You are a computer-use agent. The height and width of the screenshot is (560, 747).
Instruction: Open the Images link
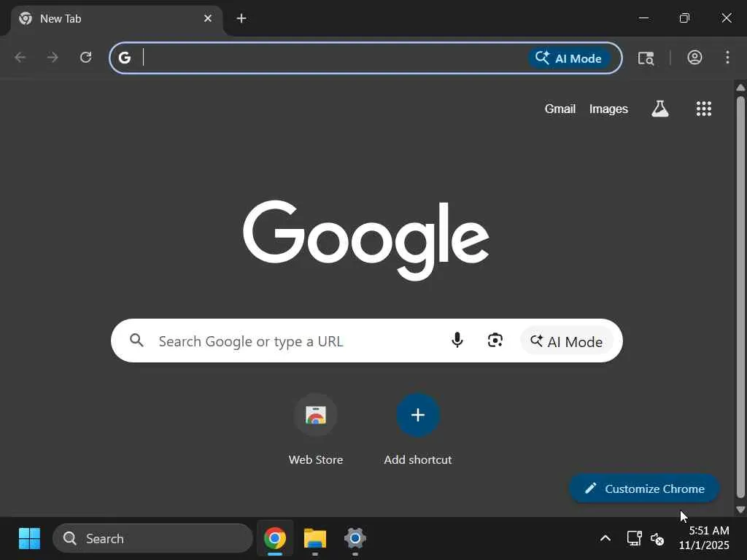coord(608,109)
